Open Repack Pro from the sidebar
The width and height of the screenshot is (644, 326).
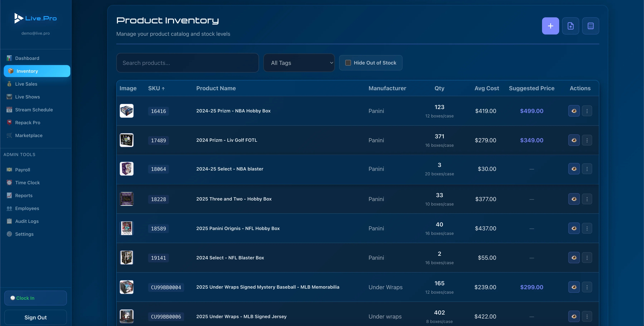click(x=28, y=122)
